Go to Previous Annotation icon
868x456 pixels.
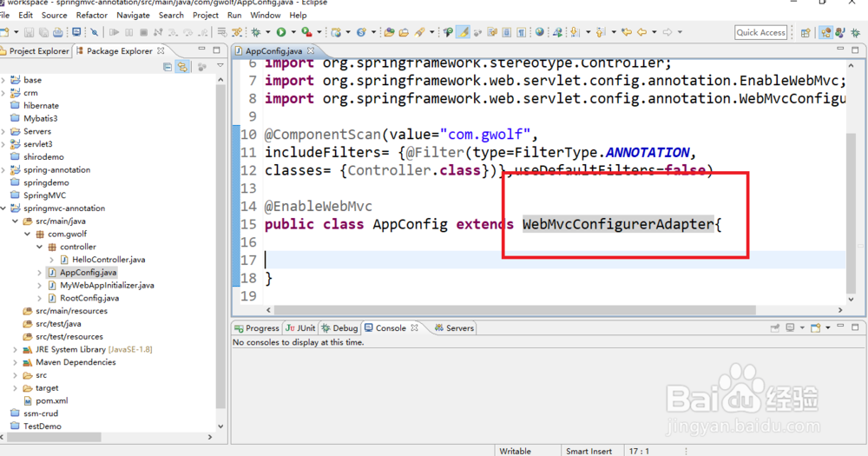600,32
